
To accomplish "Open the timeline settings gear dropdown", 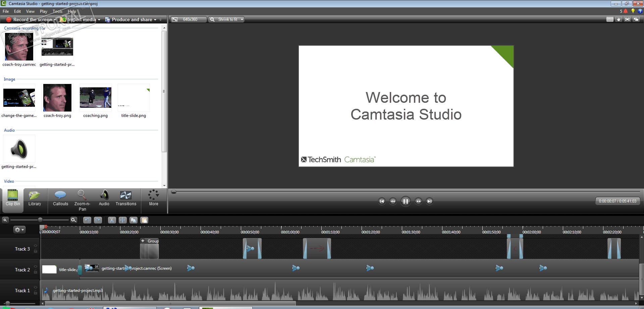I will (x=19, y=230).
